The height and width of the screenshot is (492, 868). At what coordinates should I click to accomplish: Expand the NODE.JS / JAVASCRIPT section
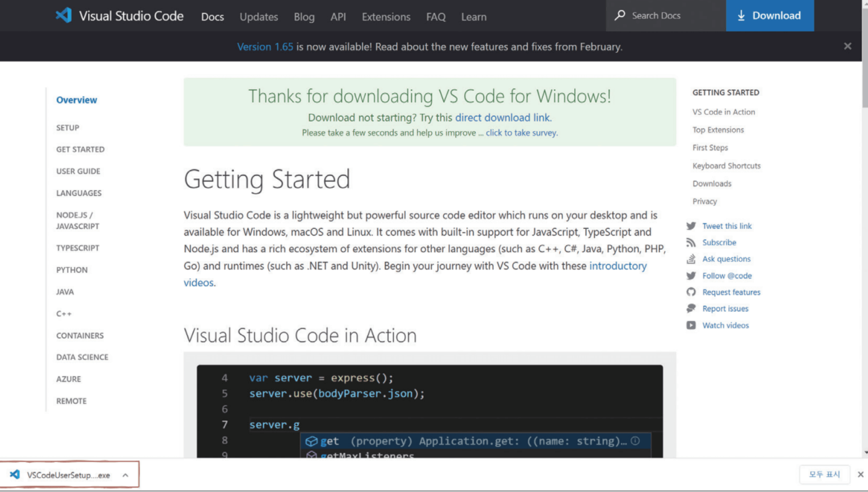pos(78,221)
